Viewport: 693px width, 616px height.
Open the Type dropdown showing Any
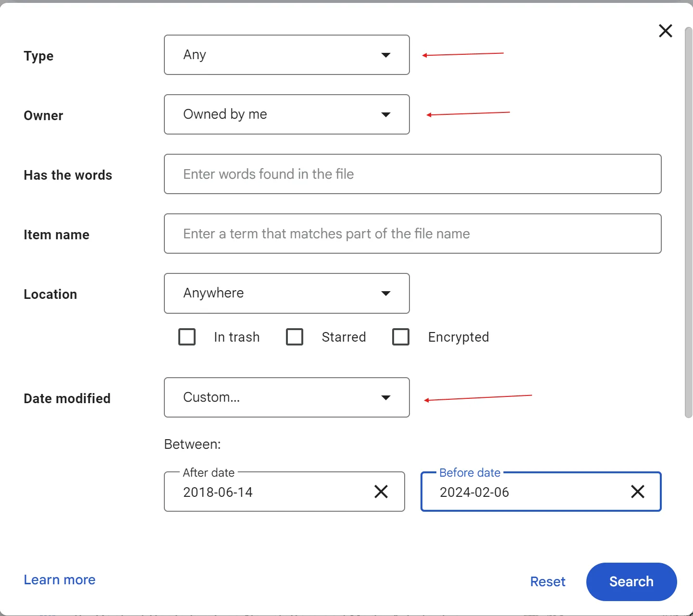pos(287,55)
